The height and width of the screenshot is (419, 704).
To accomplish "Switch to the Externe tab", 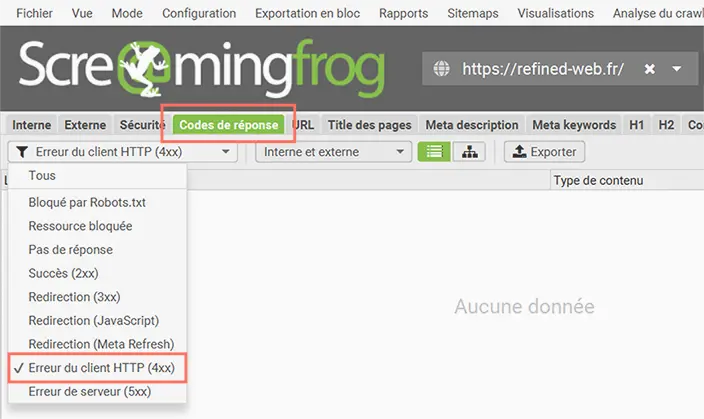I will point(85,125).
